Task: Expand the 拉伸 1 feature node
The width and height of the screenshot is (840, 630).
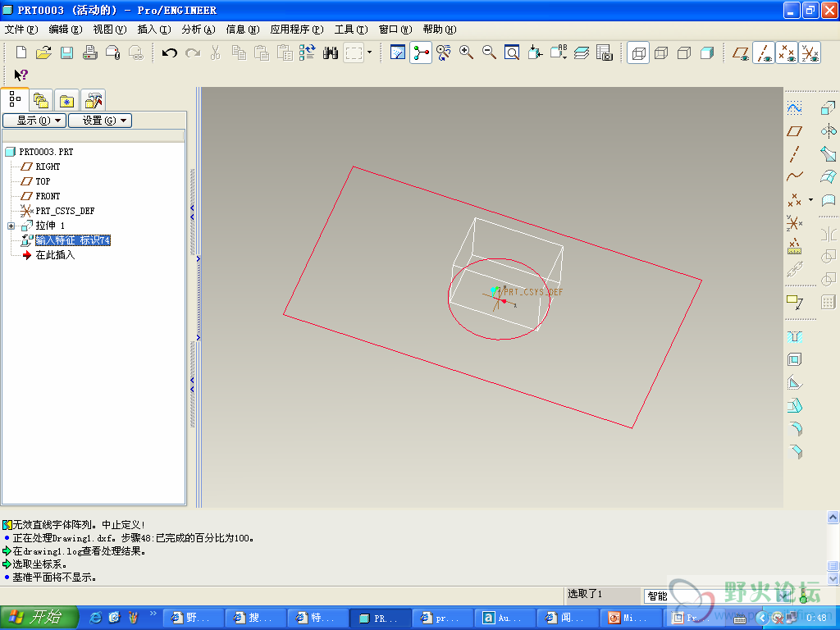Action: pyautogui.click(x=11, y=226)
